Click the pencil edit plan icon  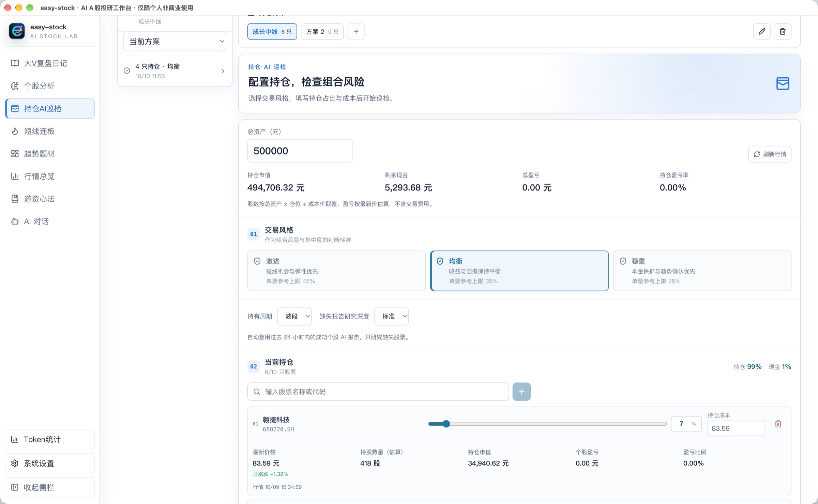coord(762,32)
